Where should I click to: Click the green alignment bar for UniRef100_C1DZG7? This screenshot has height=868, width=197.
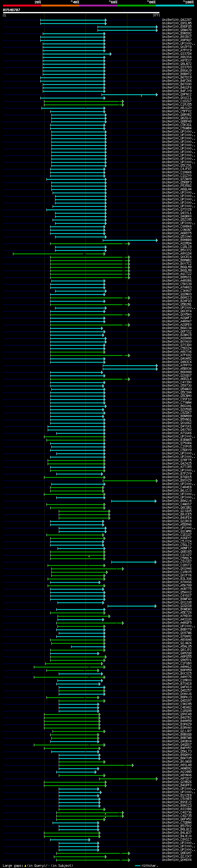click(x=84, y=101)
